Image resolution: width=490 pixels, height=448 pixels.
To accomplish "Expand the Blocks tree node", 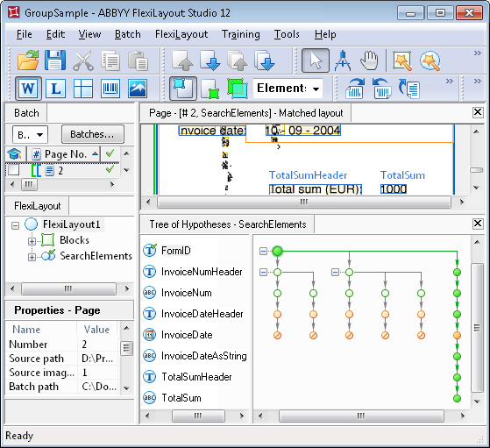I will 32,241.
